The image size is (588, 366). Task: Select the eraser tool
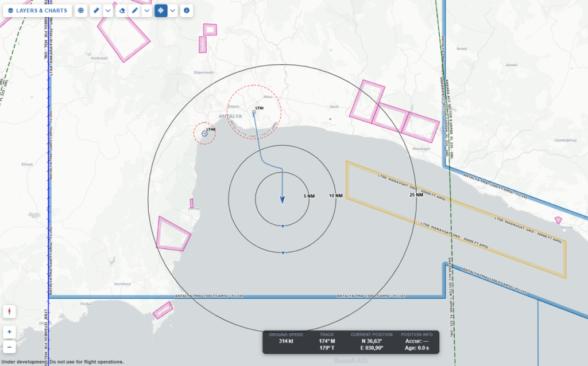tap(122, 10)
